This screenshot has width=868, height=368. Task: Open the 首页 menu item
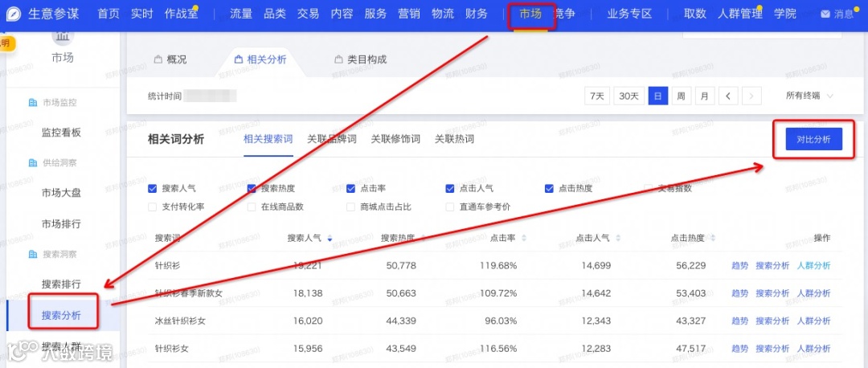point(108,14)
